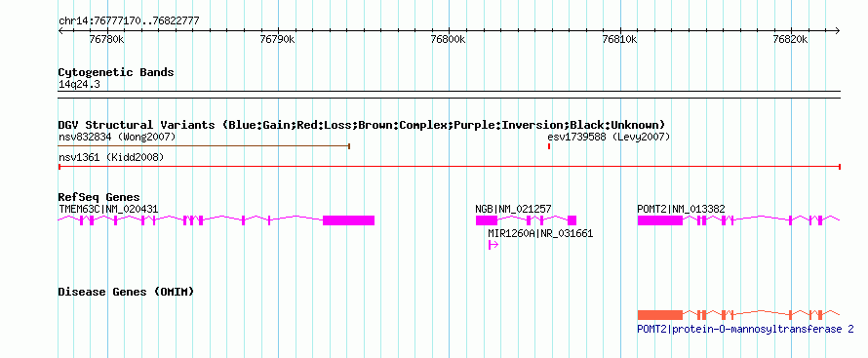The image size is (868, 358).
Task: Click the MIR1260A|NR_031661 label
Action: [540, 233]
